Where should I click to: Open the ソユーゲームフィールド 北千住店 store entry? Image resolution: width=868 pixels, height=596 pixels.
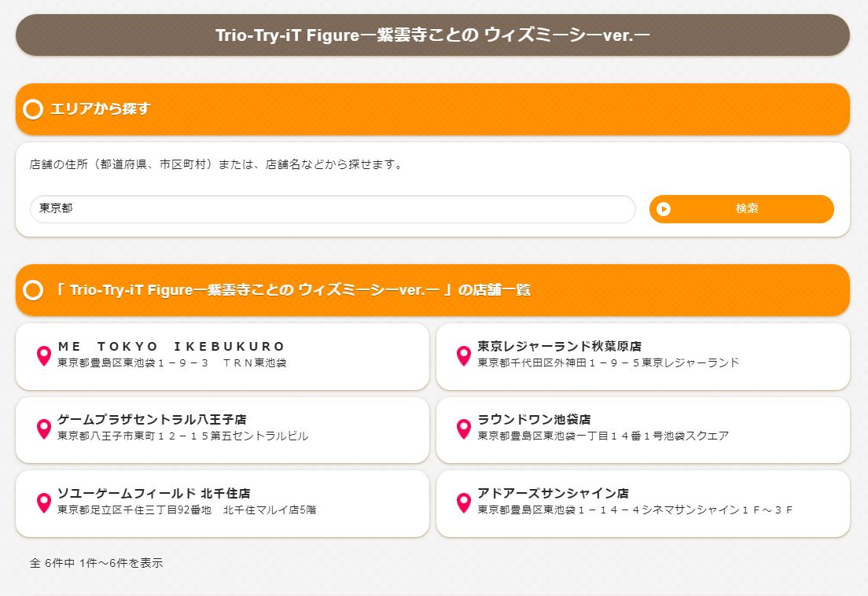pyautogui.click(x=153, y=494)
